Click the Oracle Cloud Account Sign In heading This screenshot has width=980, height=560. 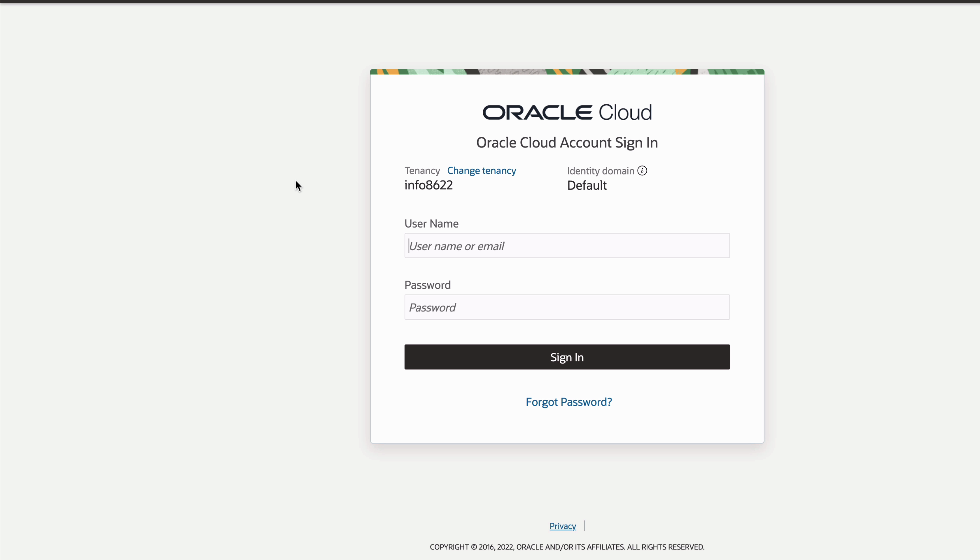(x=567, y=143)
